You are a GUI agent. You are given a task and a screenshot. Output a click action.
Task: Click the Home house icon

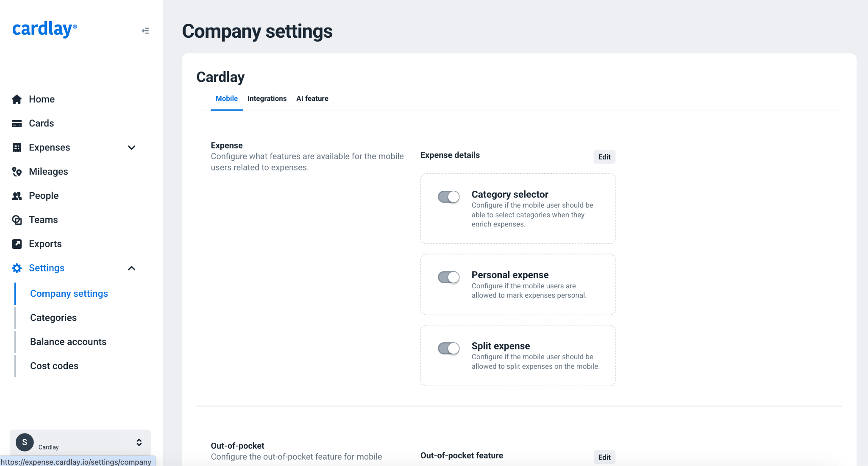[x=17, y=99]
